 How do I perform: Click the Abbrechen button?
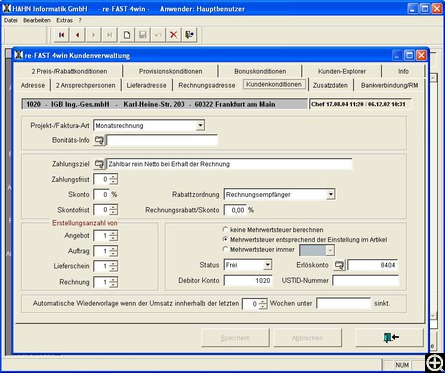tap(307, 338)
